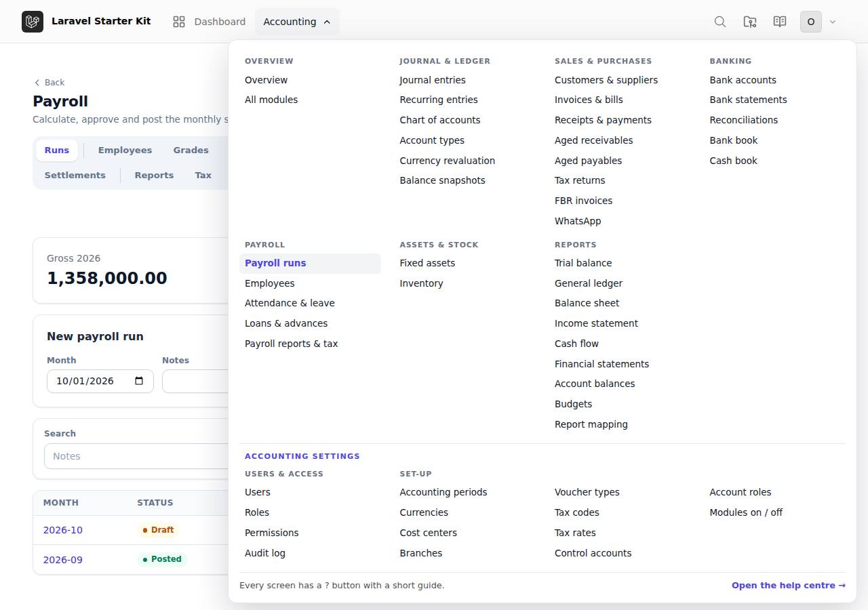Go to Bank accounts
Viewport: 868px width, 610px height.
[743, 80]
